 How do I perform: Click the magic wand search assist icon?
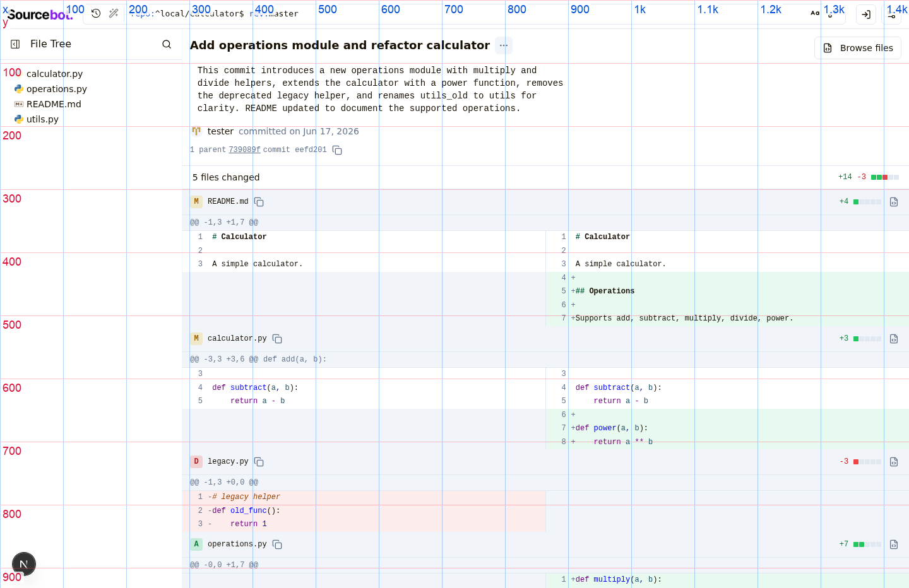pyautogui.click(x=114, y=13)
